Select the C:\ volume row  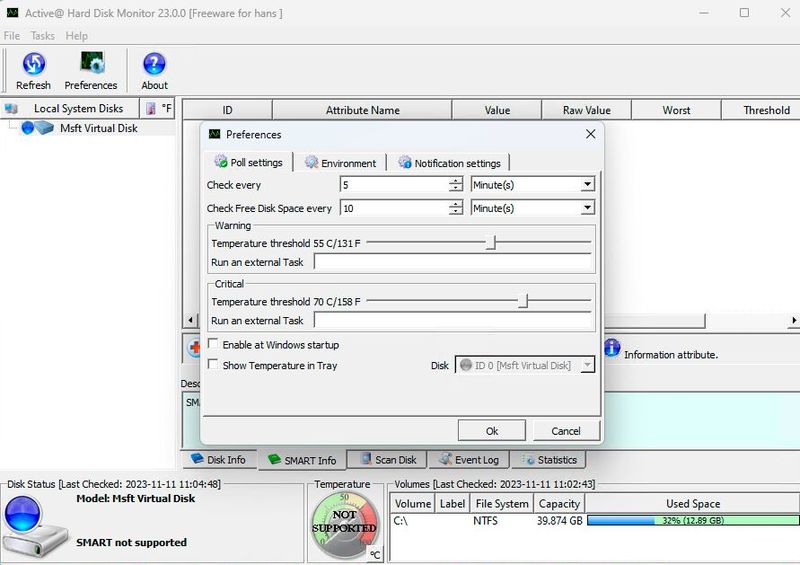(x=595, y=521)
